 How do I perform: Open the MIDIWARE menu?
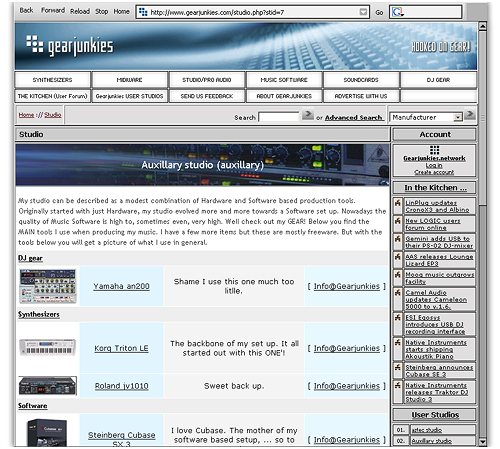click(x=129, y=80)
